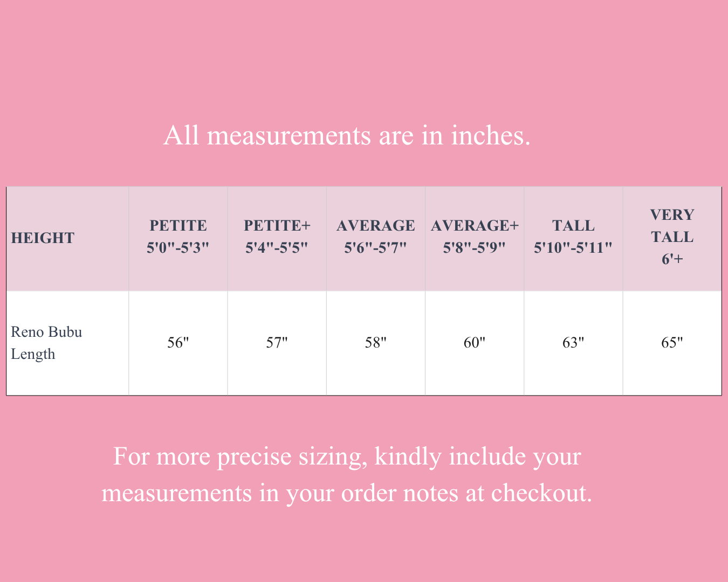Select the 56" length cell
This screenshot has width=728, height=582.
[x=178, y=343]
